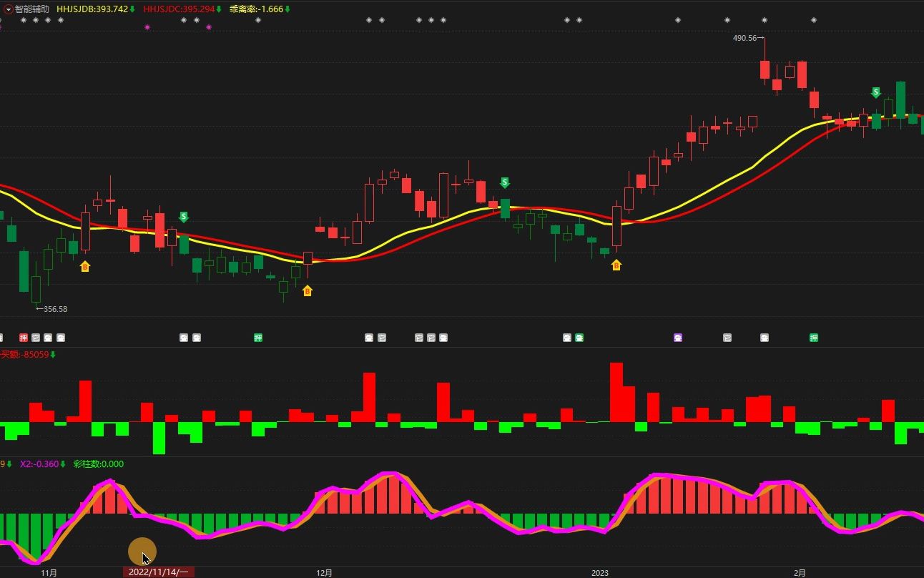Click the 2月 label on time axis
Image resolution: width=924 pixels, height=578 pixels.
(x=800, y=573)
